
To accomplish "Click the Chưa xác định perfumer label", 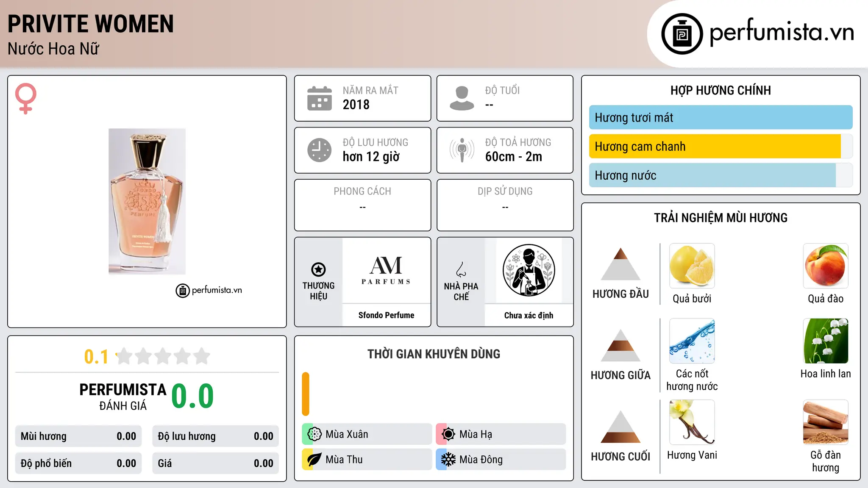I will pyautogui.click(x=529, y=316).
